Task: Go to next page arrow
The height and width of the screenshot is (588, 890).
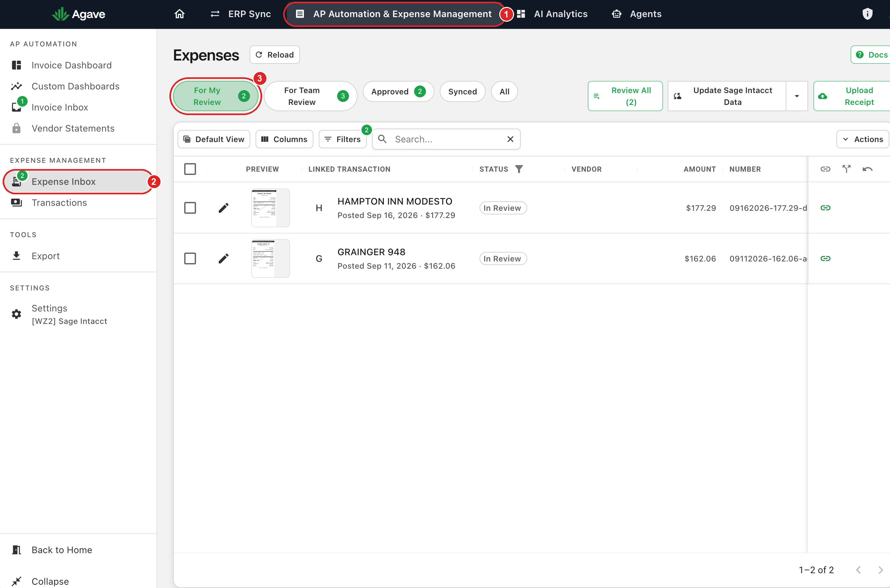Action: pyautogui.click(x=880, y=570)
